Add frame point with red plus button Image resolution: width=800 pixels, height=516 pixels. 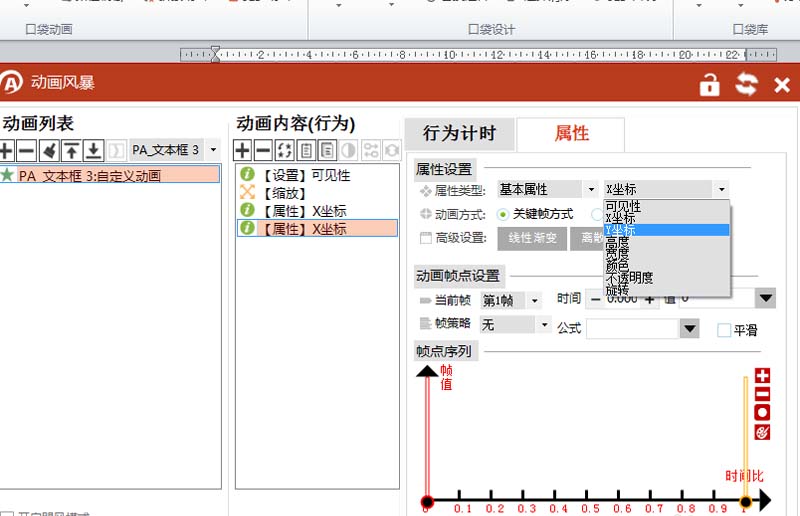pyautogui.click(x=762, y=376)
